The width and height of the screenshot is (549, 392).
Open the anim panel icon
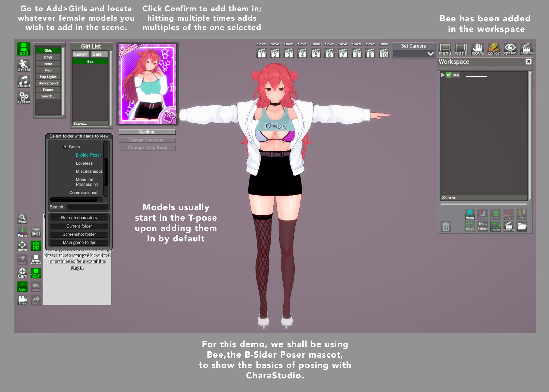click(24, 65)
